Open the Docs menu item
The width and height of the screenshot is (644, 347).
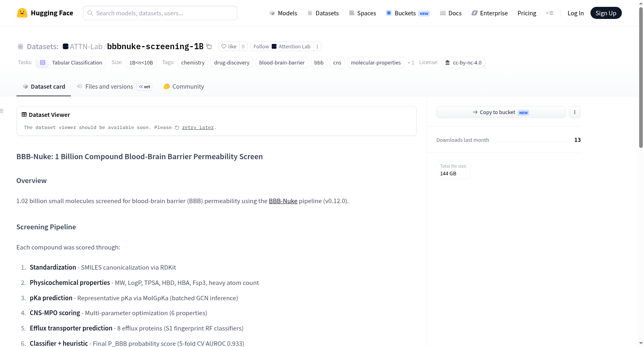tap(450, 13)
